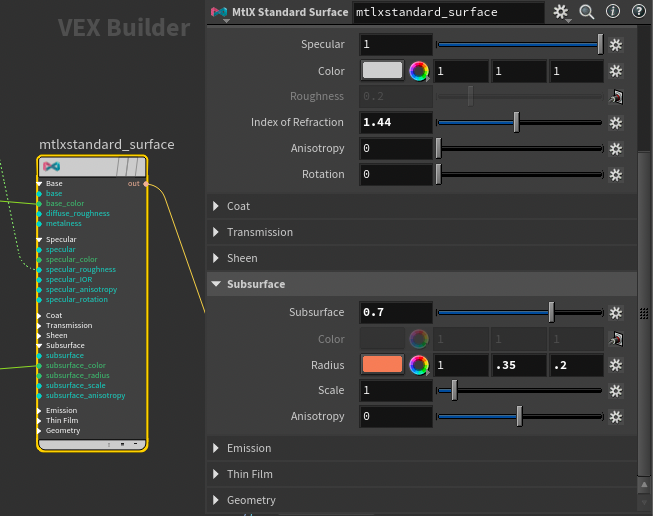Click the subsurface Anisotropy slider handle

519,416
